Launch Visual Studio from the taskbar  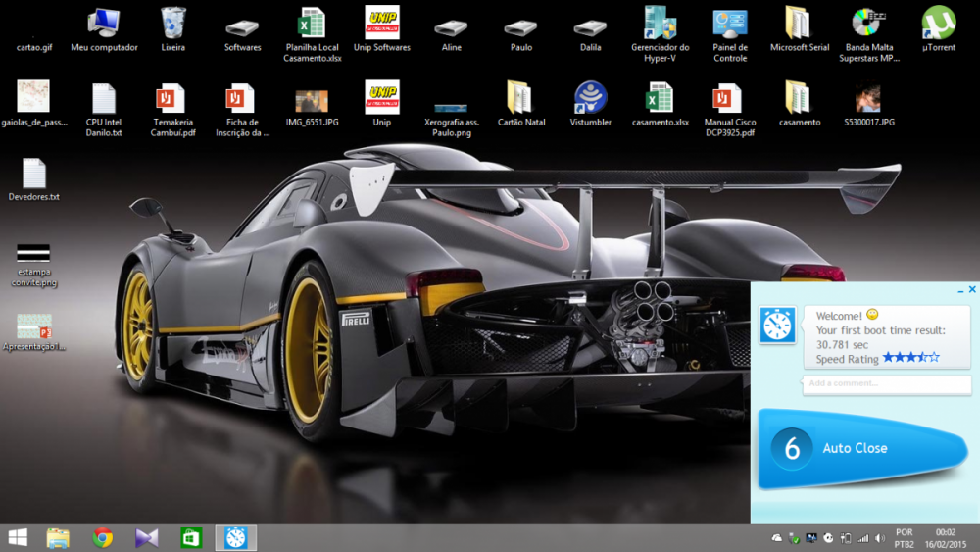[147, 537]
